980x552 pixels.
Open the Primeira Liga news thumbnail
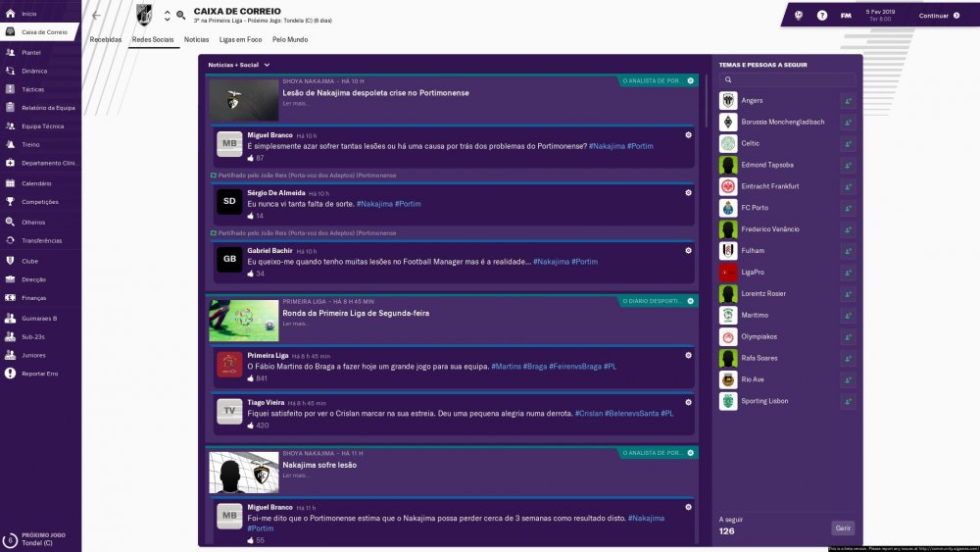[x=244, y=321]
